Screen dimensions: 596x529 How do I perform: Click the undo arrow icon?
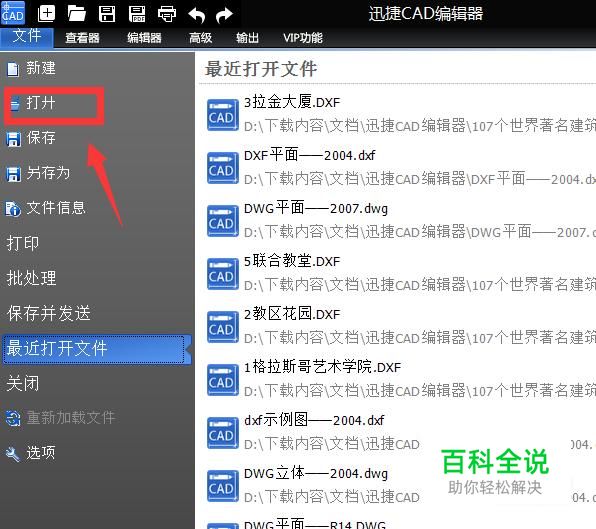(x=197, y=15)
